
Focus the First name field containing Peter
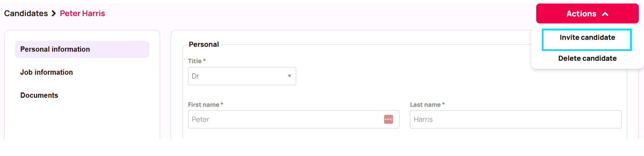[x=293, y=119]
